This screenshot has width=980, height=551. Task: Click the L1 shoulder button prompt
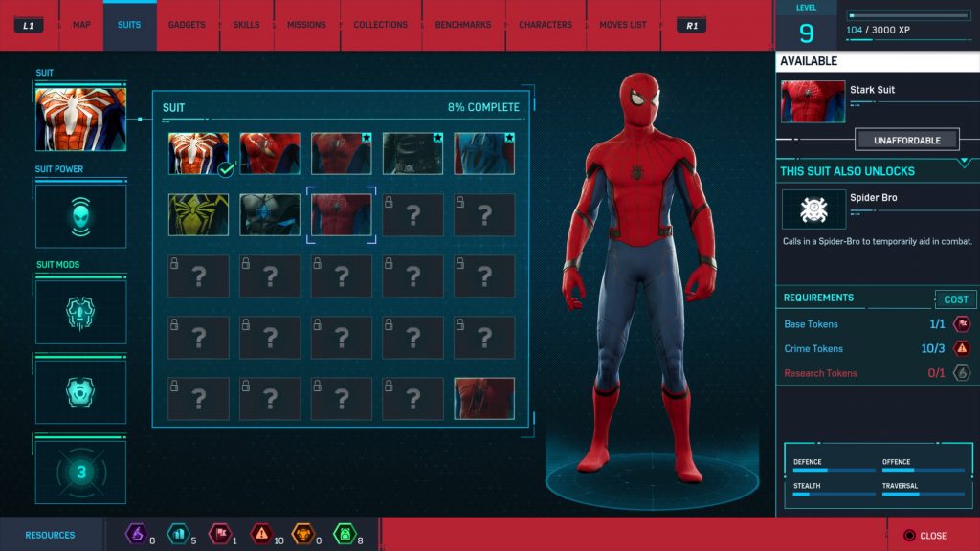(29, 26)
